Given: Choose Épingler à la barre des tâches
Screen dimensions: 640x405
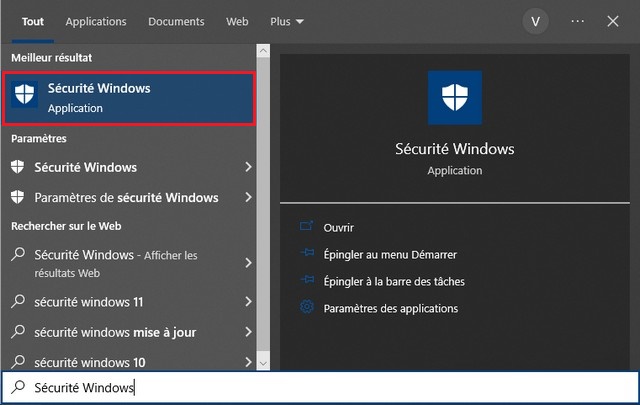Looking at the screenshot, I should 394,281.
